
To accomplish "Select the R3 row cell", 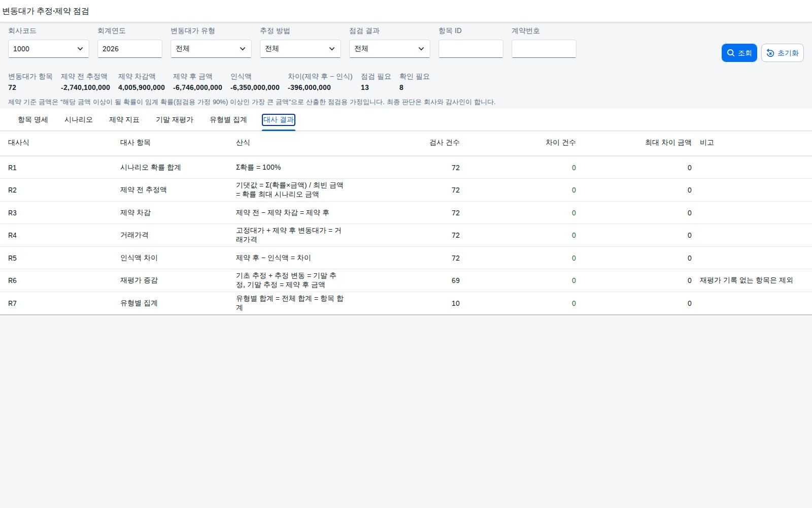I will 12,213.
